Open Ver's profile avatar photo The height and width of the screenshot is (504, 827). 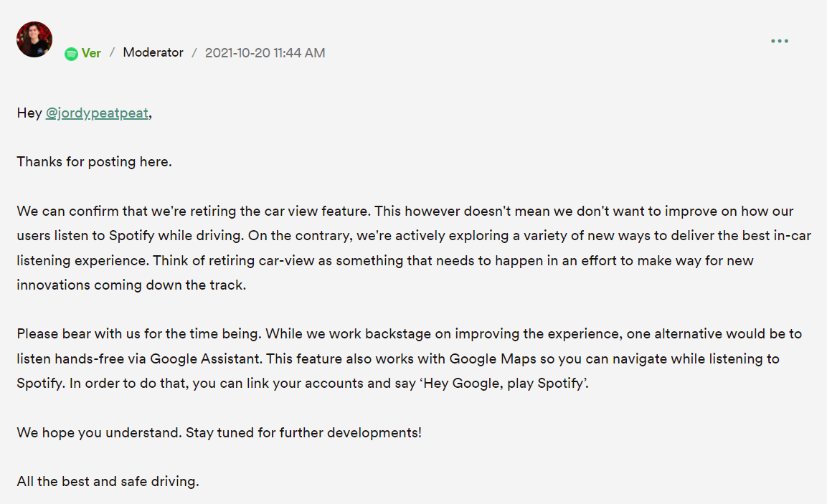click(x=34, y=39)
